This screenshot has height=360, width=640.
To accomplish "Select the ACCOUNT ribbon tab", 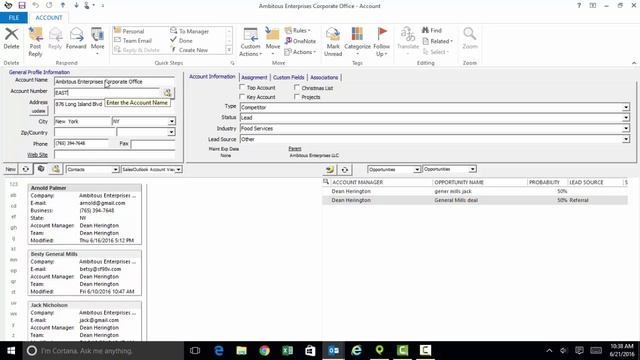I will 49,18.
